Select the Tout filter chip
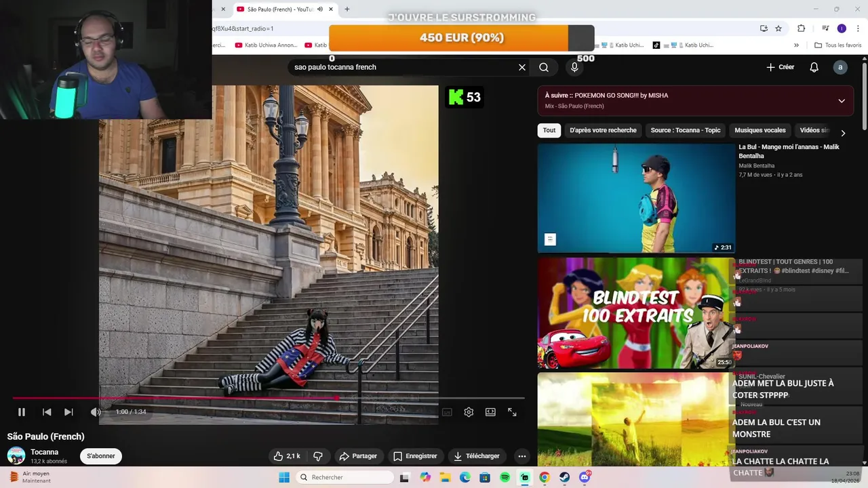This screenshot has height=488, width=868. [x=549, y=130]
